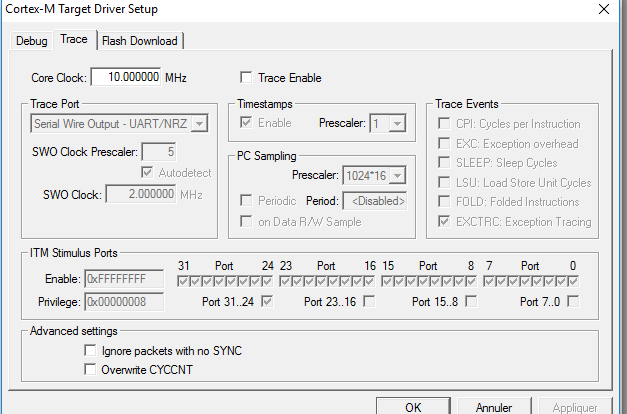Viewport: 627px width, 414px height.
Task: Click the SWO Clock value field
Action: point(141,194)
